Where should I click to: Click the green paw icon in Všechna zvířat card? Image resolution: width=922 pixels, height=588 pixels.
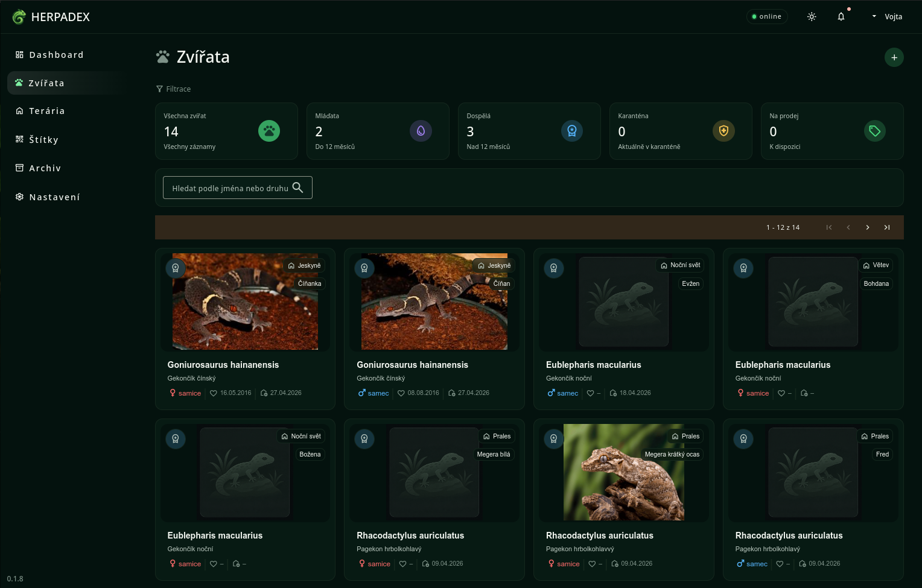pyautogui.click(x=269, y=131)
